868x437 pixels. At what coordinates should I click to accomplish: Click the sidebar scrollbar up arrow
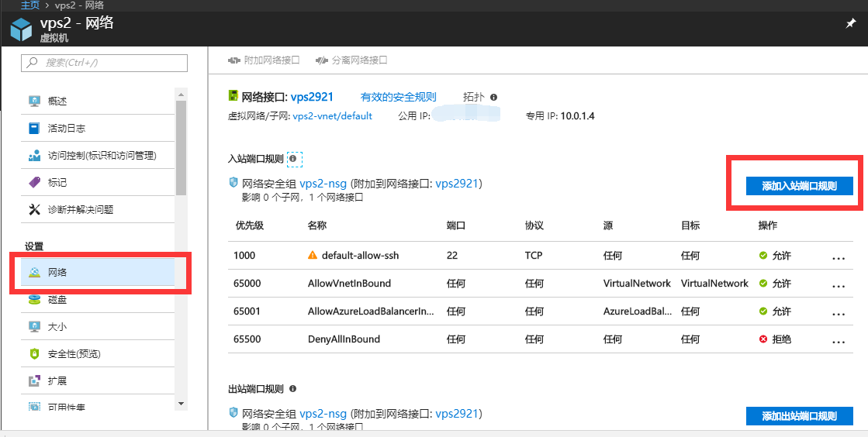coord(181,93)
